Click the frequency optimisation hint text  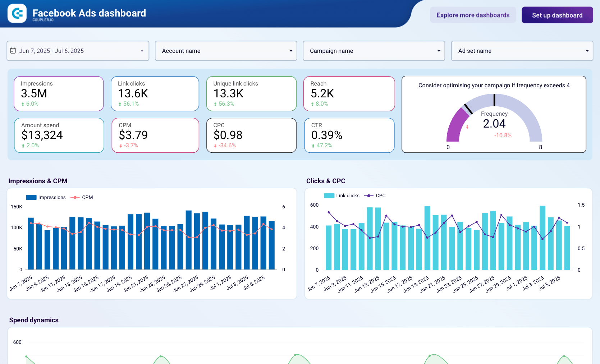(x=494, y=86)
